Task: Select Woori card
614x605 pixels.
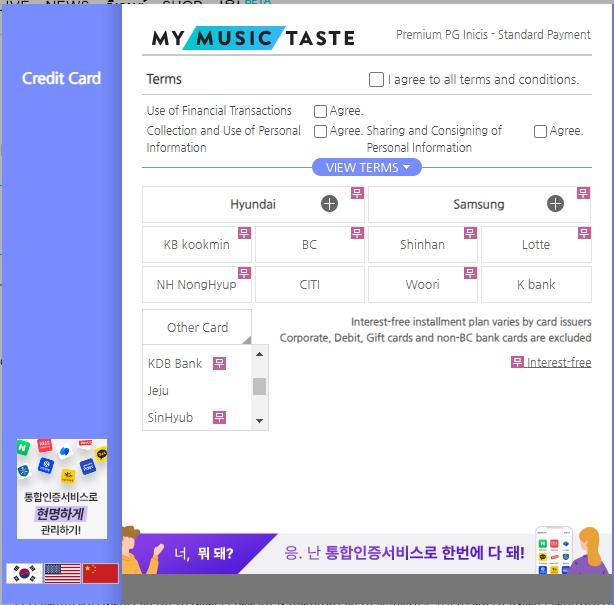Action: click(x=423, y=285)
